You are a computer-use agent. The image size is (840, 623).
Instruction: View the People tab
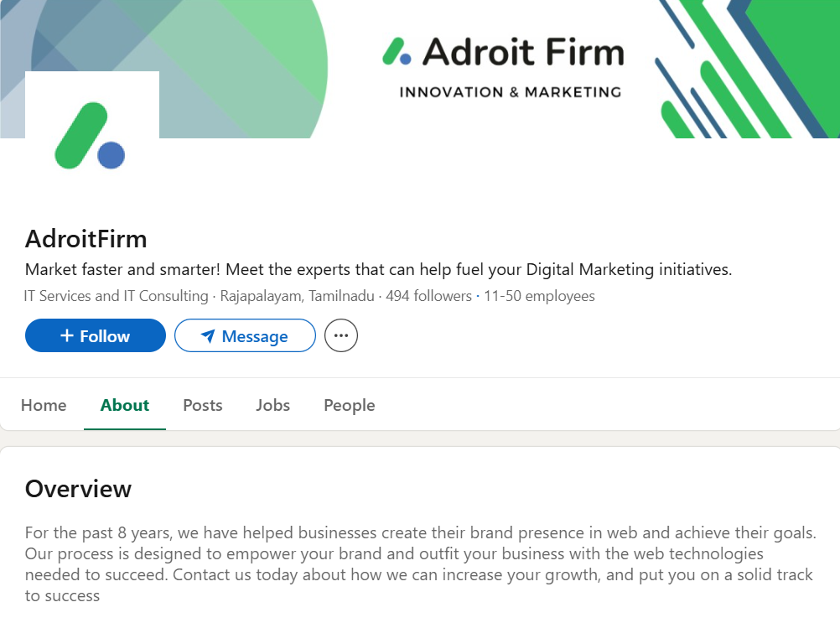(x=350, y=405)
